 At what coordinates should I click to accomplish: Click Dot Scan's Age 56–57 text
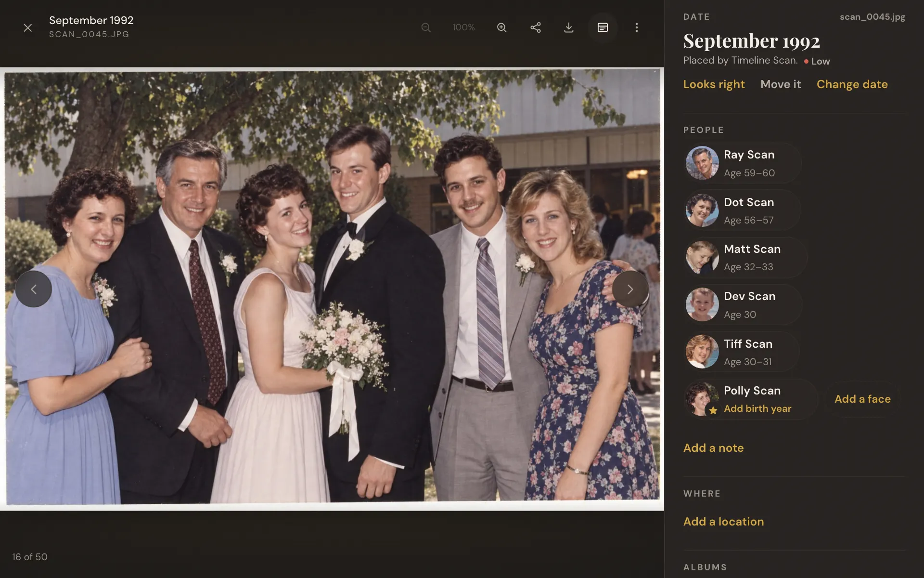pos(748,220)
